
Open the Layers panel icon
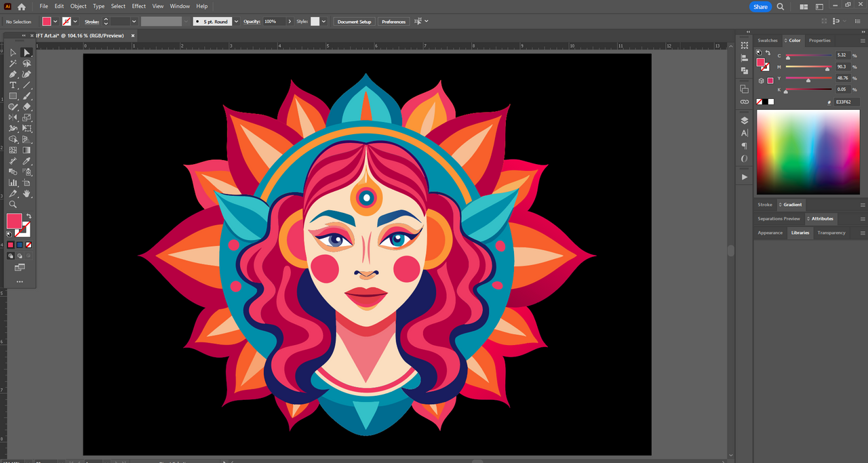click(x=745, y=121)
